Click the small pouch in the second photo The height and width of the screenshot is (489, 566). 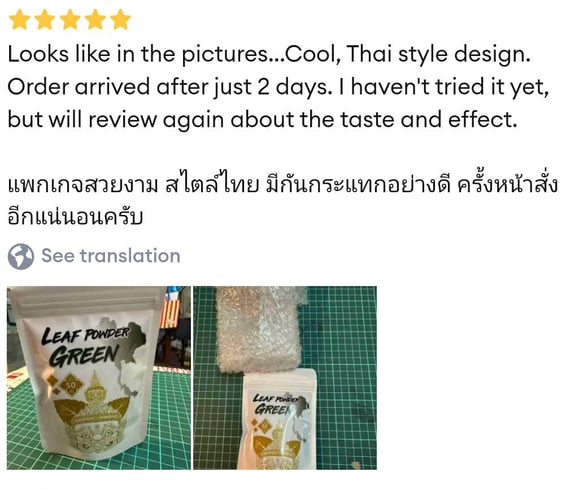tap(277, 420)
